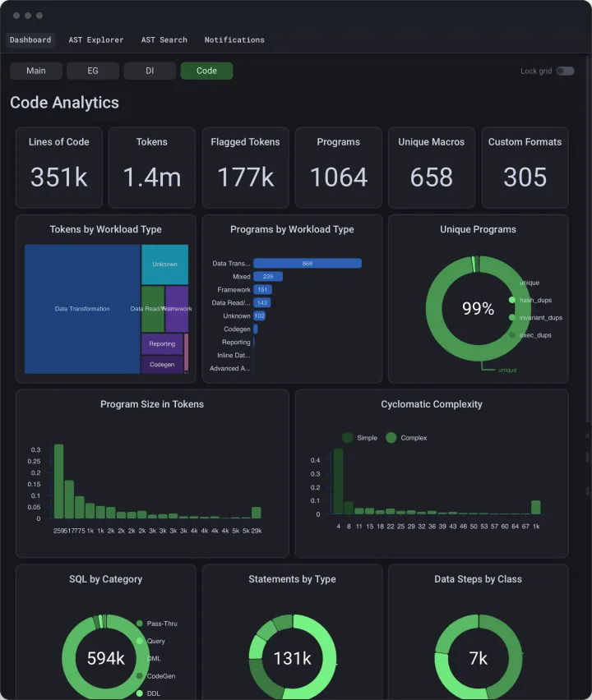Click the Flagged Tokens 177k card
Screen dimensions: 592x700
(245, 168)
